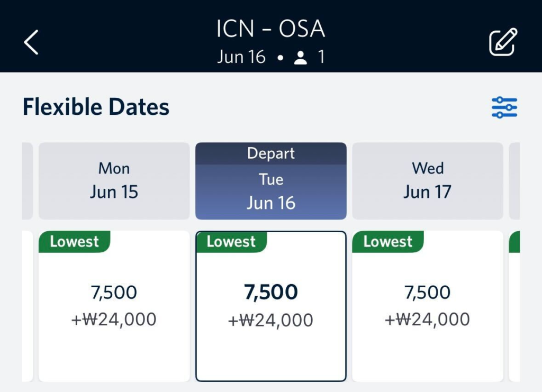The image size is (542, 392).
Task: Tap the Jun 16 date in header
Action: pyautogui.click(x=241, y=57)
